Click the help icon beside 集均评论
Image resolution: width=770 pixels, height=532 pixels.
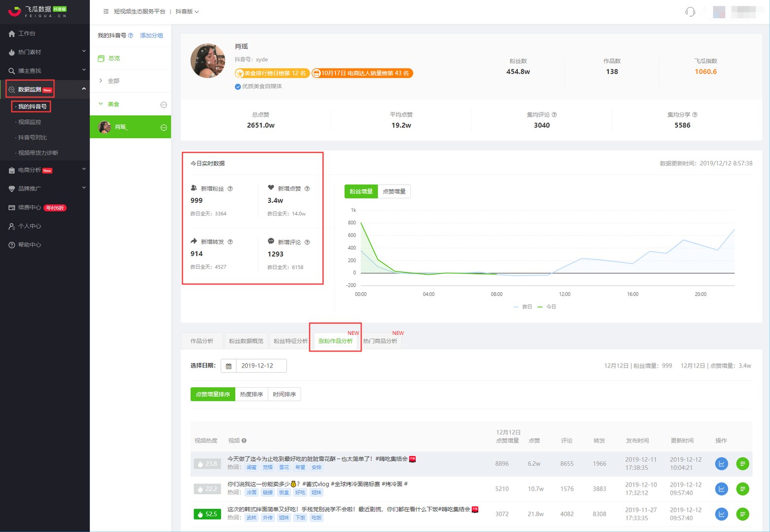point(554,115)
